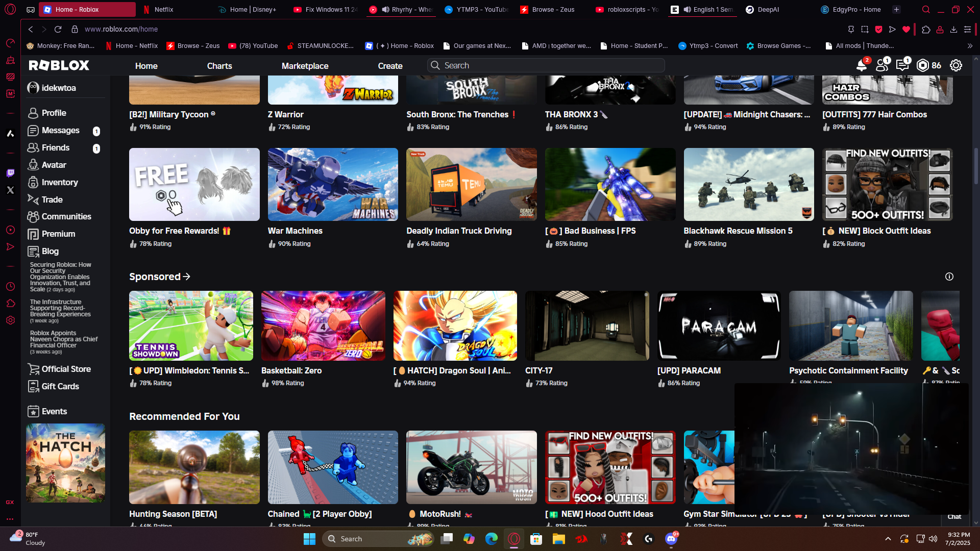Go back to the previous page

(31, 29)
